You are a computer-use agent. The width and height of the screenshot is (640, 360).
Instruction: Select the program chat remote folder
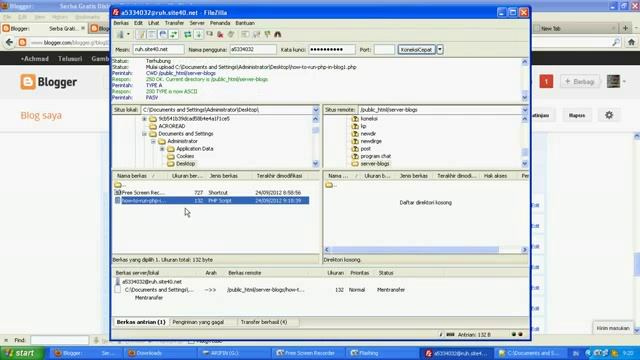click(376, 156)
